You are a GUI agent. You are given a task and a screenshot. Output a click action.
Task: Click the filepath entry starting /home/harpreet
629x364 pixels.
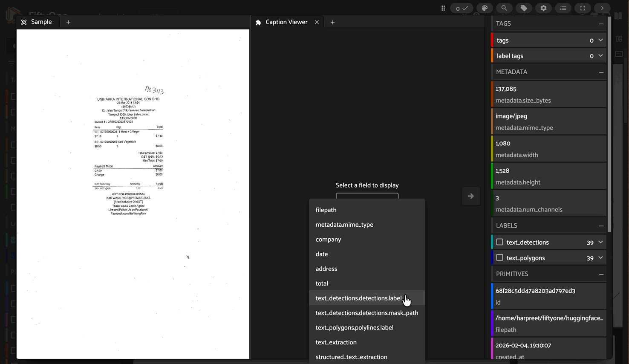pyautogui.click(x=549, y=324)
